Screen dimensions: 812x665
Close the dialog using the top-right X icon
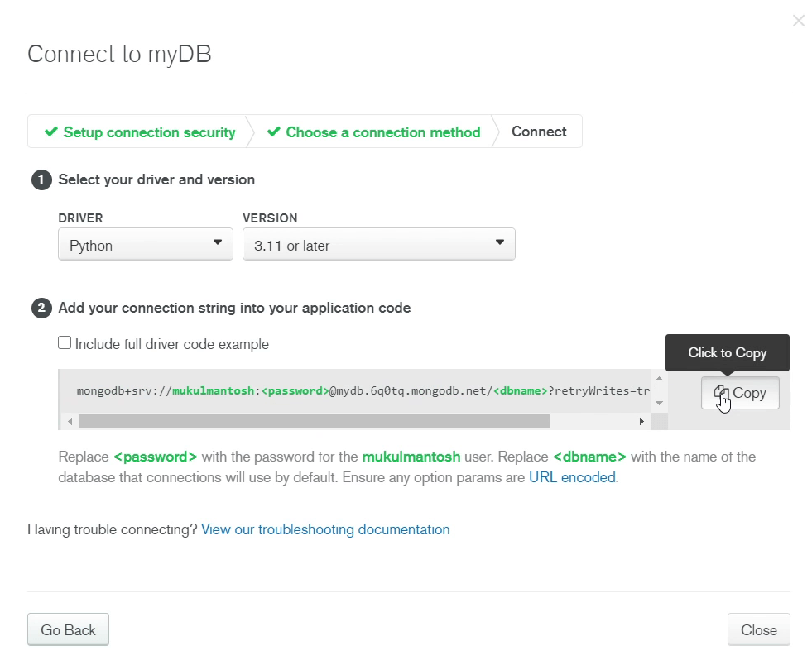pyautogui.click(x=798, y=21)
